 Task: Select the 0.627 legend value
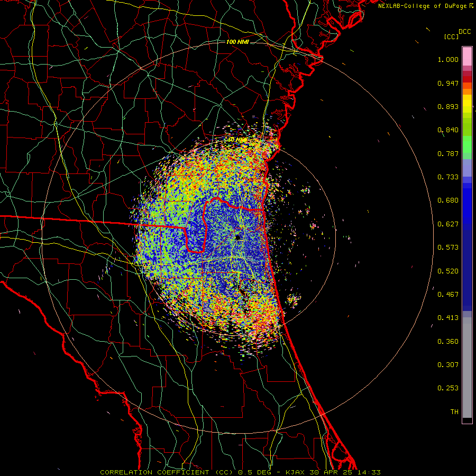click(x=448, y=224)
